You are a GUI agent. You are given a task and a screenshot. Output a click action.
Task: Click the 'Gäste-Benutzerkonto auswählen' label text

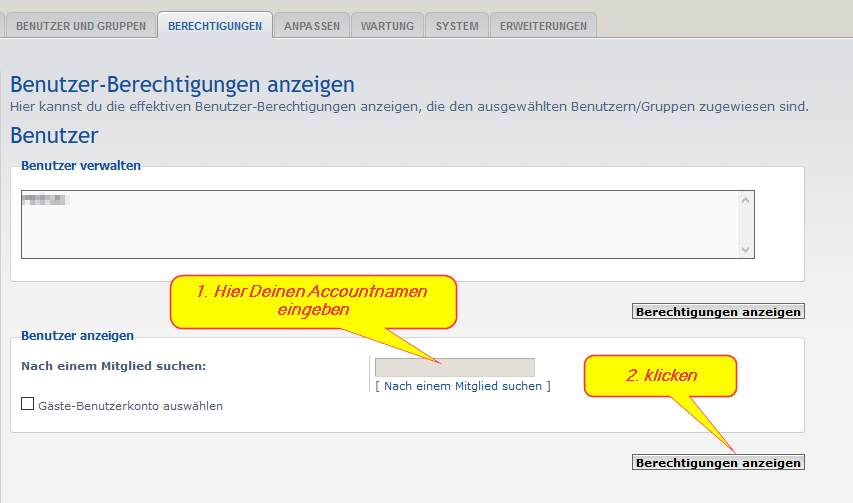(x=130, y=406)
